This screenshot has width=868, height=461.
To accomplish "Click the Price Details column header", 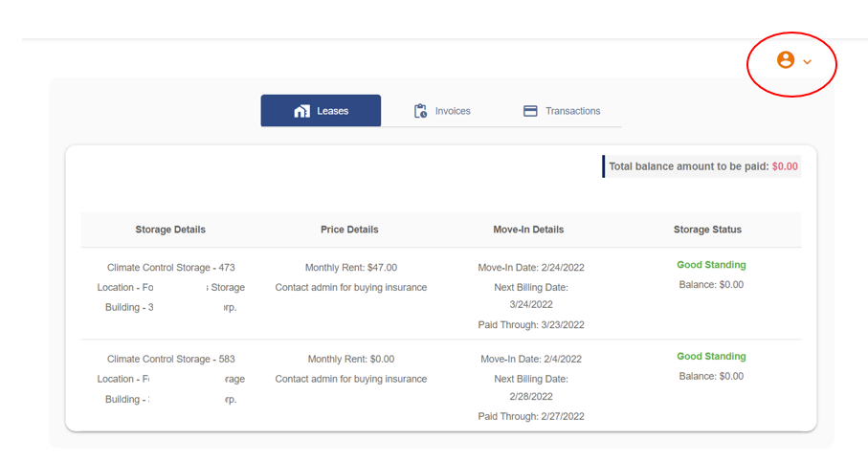I will click(x=349, y=230).
